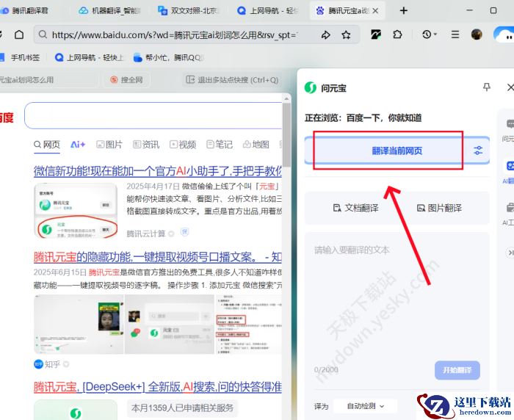Open the 腾讯元宝的隐藏功能 result link

coord(158,257)
